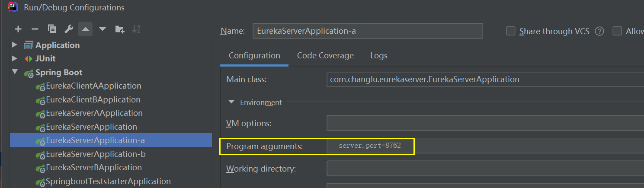Viewport: 644px width, 188px height.
Task: Click the JUnit node icon
Action: (x=29, y=58)
